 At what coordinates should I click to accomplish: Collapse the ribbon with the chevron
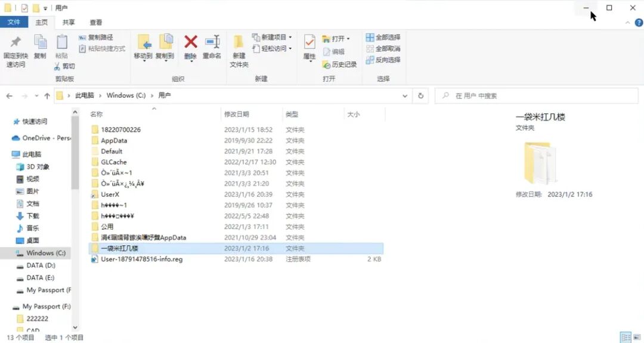tap(627, 23)
